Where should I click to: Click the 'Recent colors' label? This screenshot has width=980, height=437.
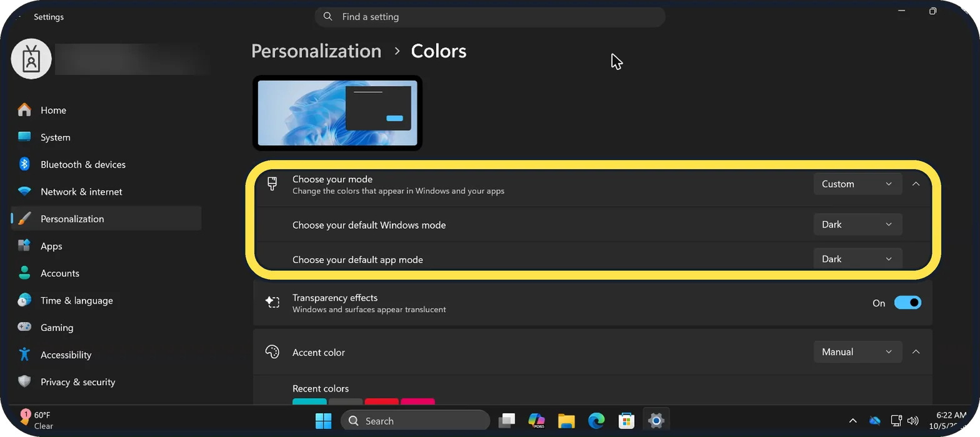pos(321,388)
